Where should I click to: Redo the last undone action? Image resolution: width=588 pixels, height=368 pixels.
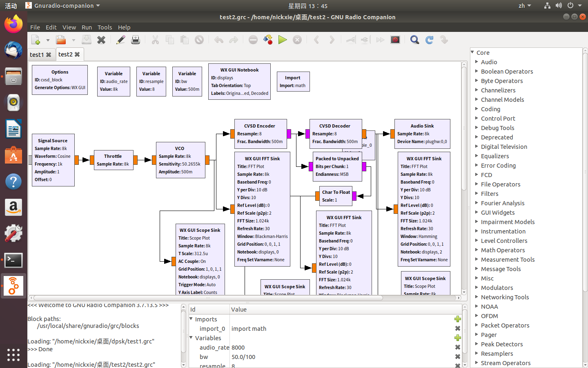pyautogui.click(x=234, y=40)
